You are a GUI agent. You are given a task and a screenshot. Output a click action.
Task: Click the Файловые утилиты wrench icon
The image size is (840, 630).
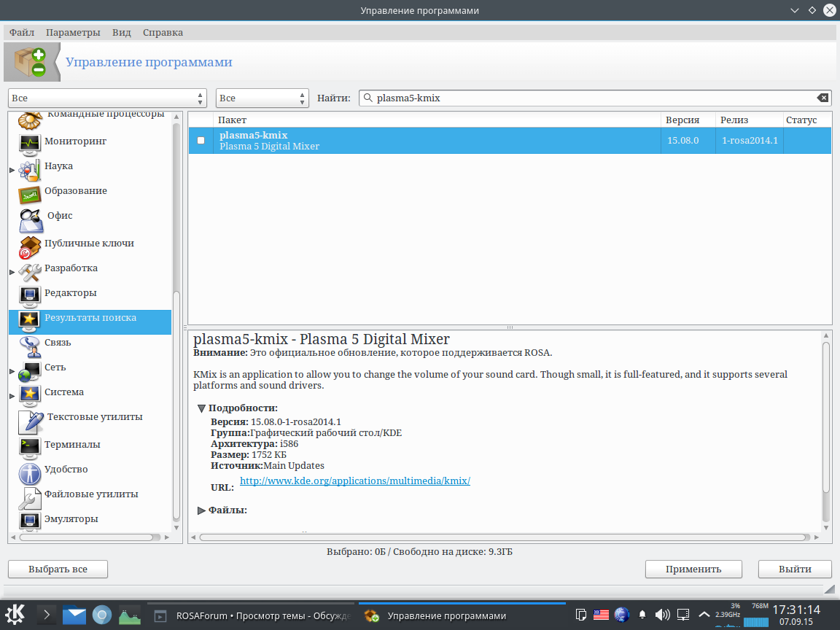click(x=29, y=498)
